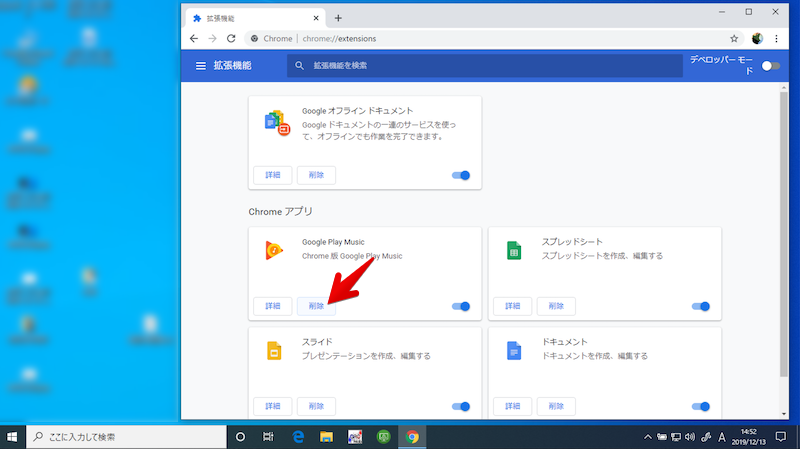Open the extensions hamburger menu
This screenshot has height=449, width=800.
200,65
